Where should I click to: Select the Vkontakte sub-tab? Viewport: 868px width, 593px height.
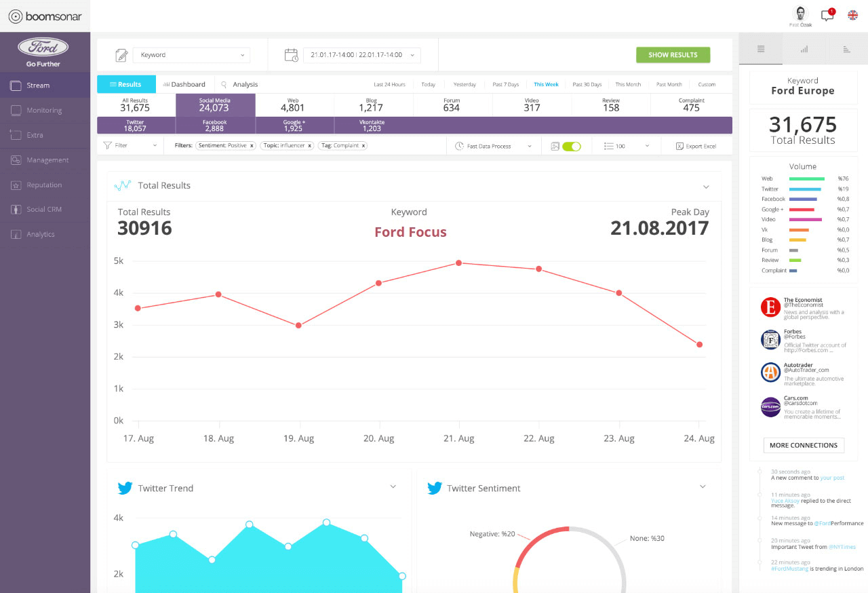click(x=372, y=126)
